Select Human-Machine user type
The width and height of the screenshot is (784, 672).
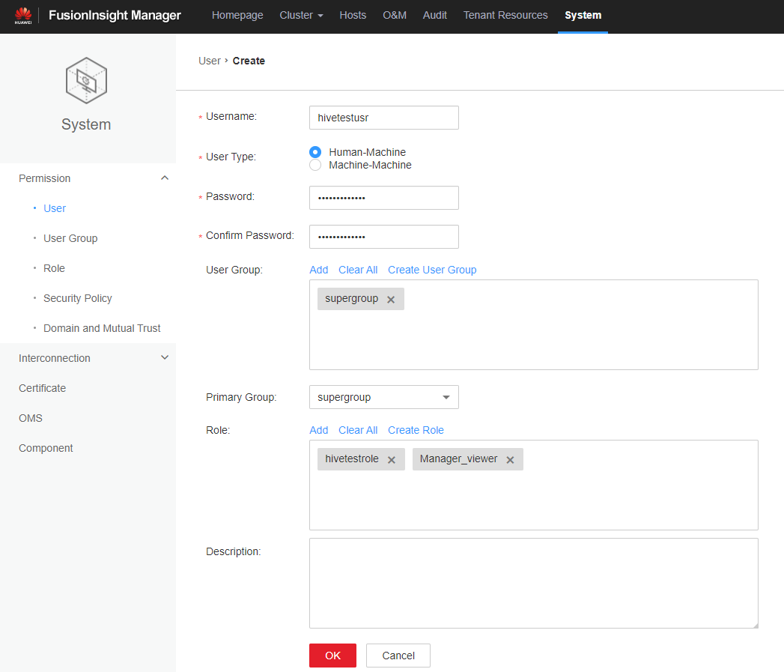click(x=315, y=152)
